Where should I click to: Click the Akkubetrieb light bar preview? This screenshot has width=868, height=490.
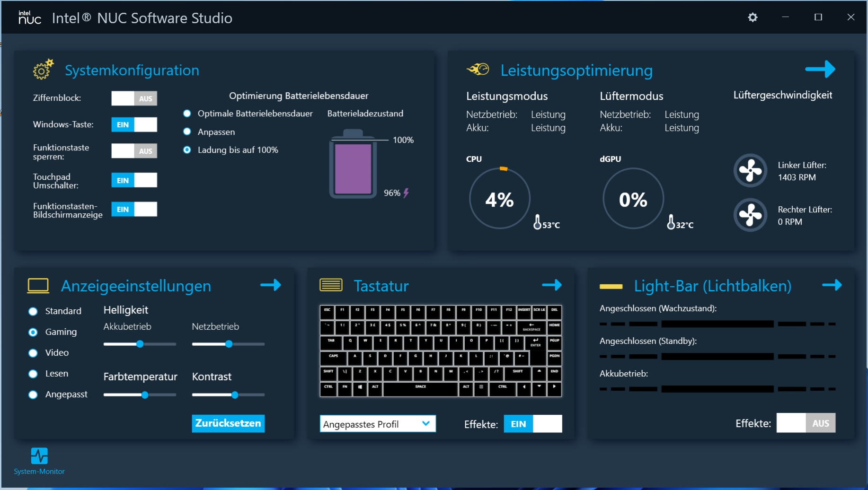tap(717, 389)
